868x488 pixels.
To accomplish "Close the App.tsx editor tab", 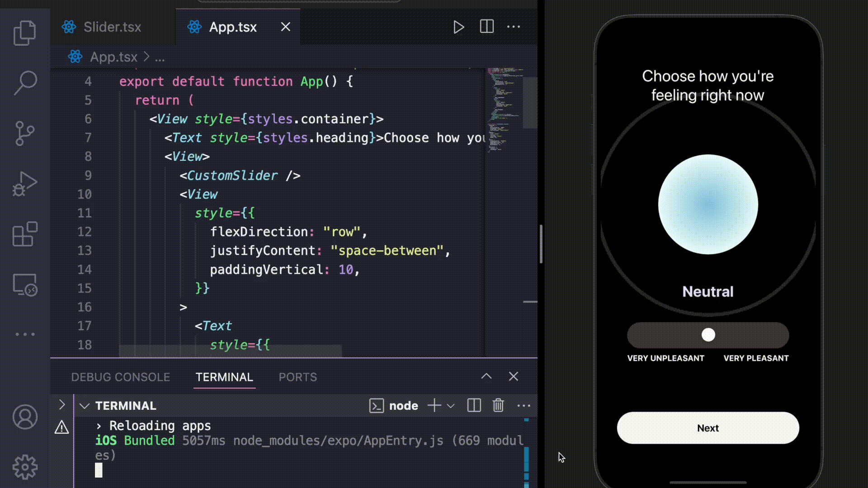I will [285, 27].
